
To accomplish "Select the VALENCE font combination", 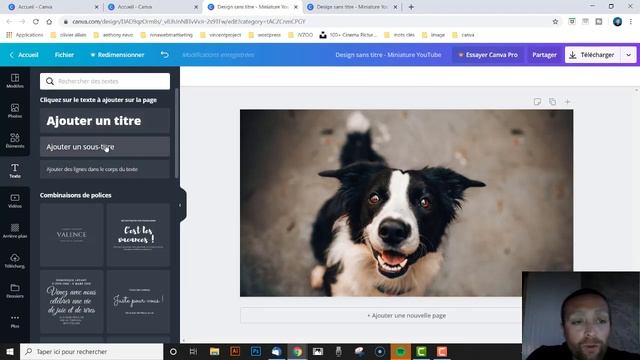I will point(71,235).
